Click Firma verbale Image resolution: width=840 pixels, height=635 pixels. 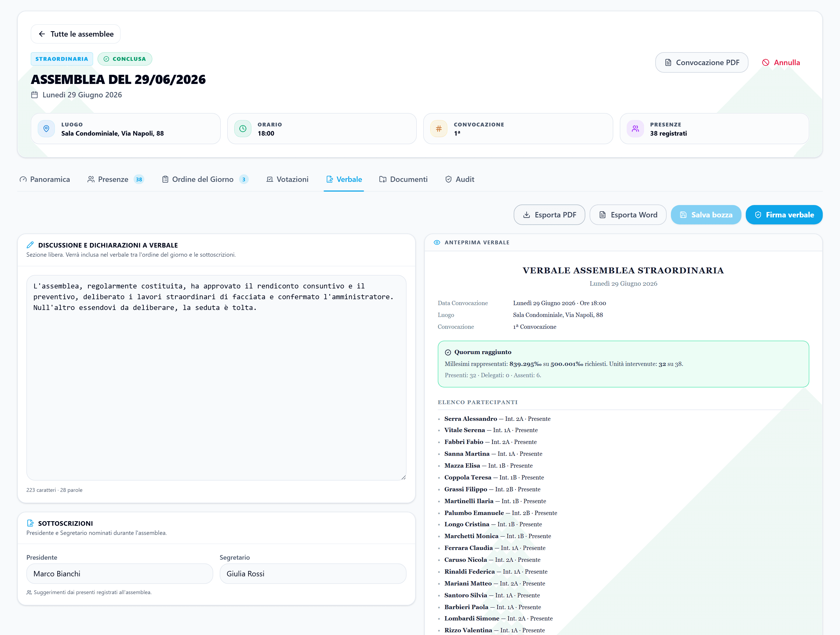click(x=784, y=215)
